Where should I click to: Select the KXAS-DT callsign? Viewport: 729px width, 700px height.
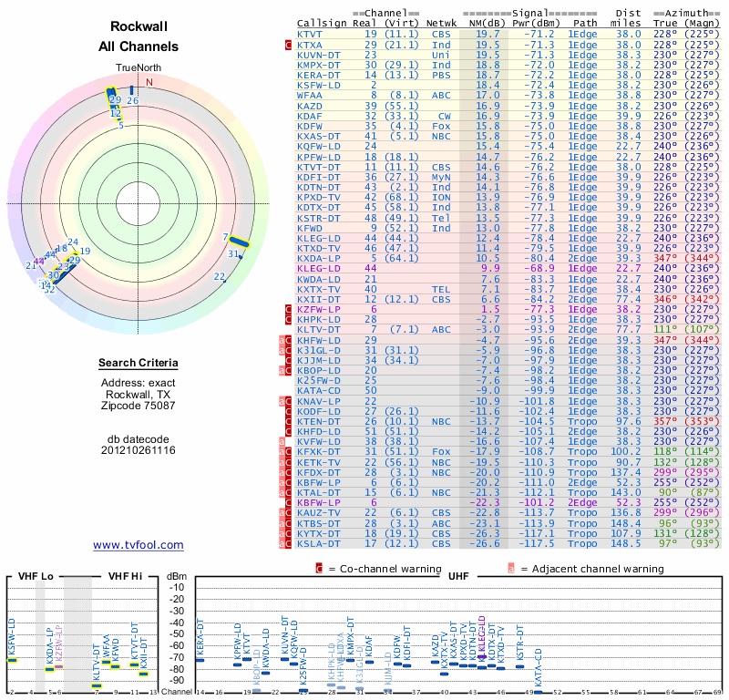tap(319, 137)
